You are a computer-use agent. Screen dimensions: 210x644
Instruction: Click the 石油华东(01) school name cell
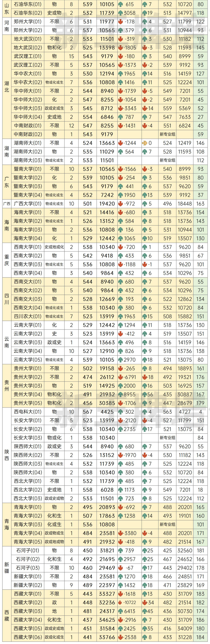[x=28, y=4]
